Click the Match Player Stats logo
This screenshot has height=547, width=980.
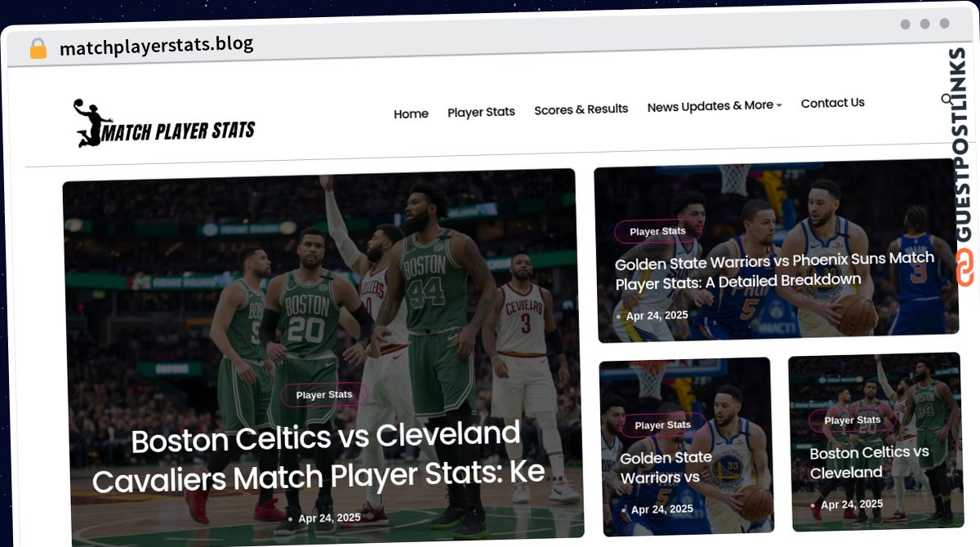coord(164,125)
